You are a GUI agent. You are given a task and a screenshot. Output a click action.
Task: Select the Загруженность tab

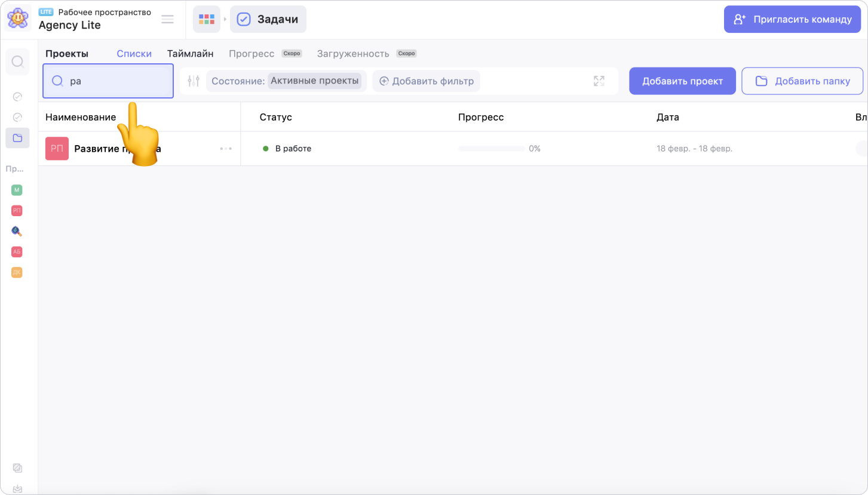[x=353, y=53]
